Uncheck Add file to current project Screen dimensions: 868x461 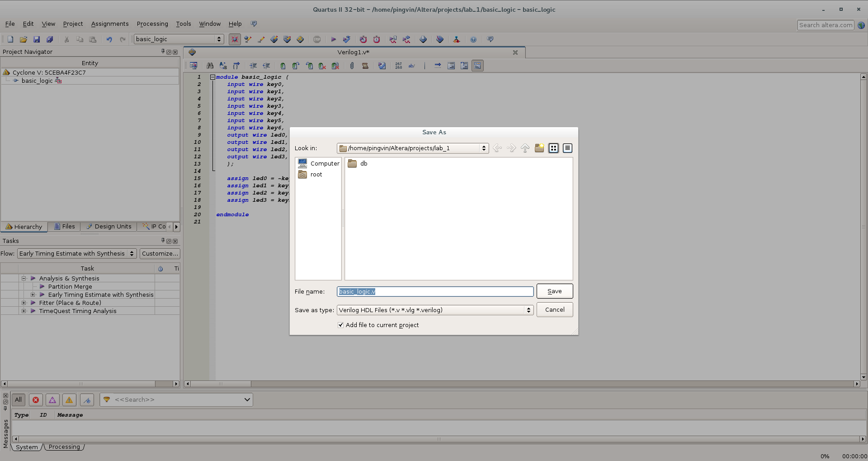[x=341, y=325]
